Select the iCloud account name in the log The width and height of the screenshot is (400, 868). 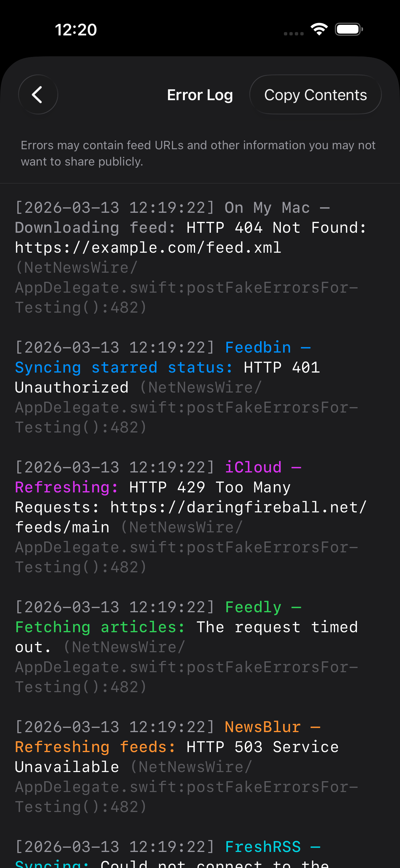tap(253, 467)
